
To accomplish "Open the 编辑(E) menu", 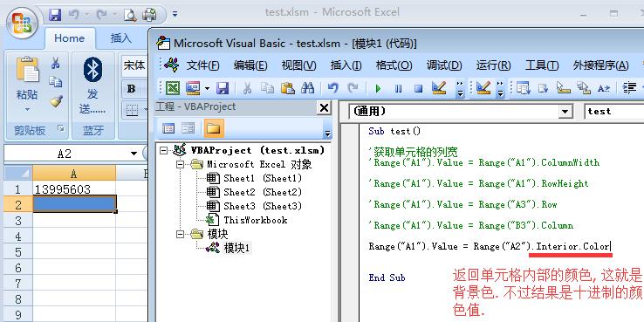I will click(250, 65).
